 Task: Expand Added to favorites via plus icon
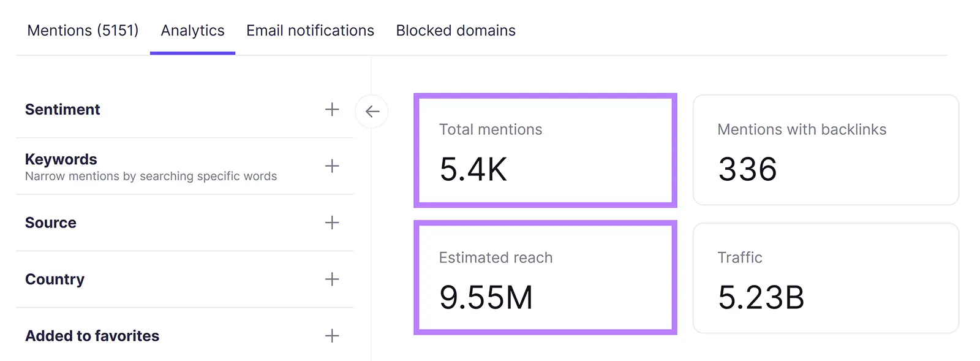(331, 336)
